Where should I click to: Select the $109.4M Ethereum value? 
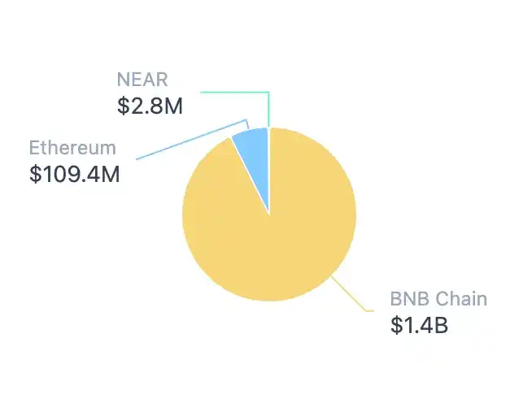pos(75,173)
